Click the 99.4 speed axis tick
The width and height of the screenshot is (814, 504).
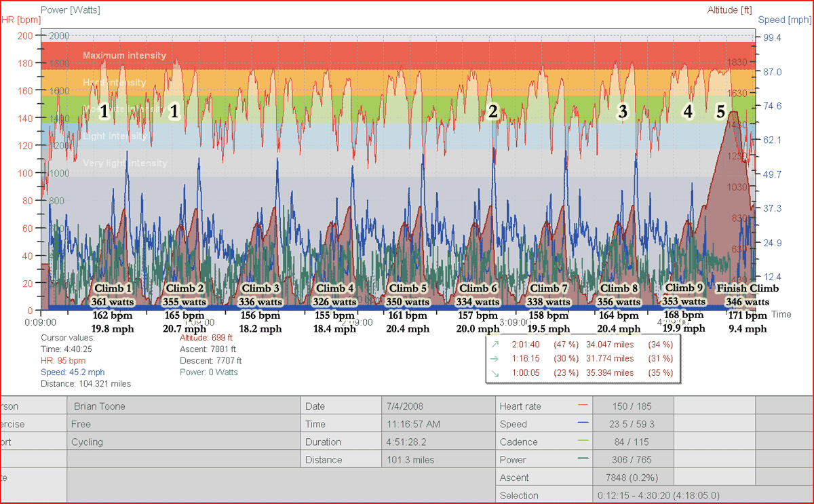(772, 37)
